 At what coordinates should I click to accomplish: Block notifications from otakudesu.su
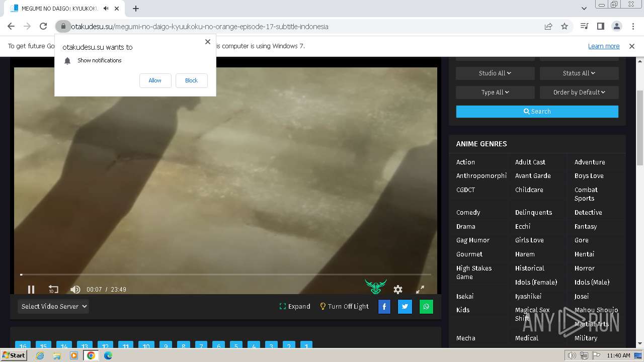[191, 80]
